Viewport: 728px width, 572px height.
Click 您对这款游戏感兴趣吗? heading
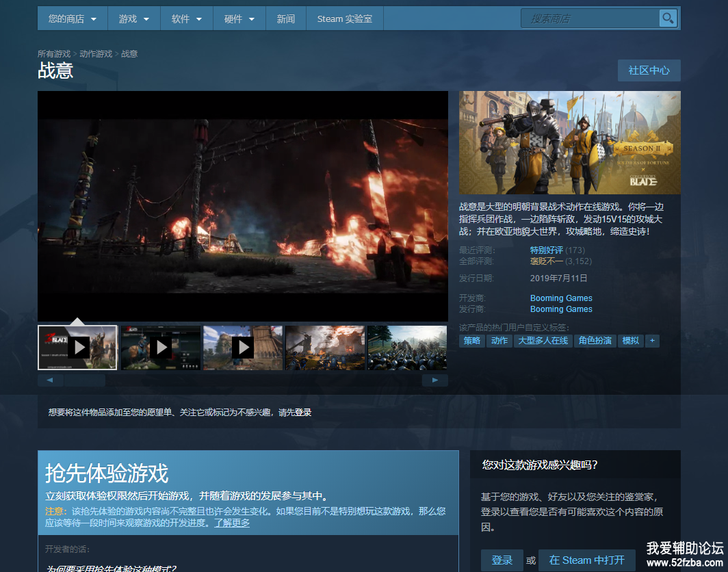[539, 465]
